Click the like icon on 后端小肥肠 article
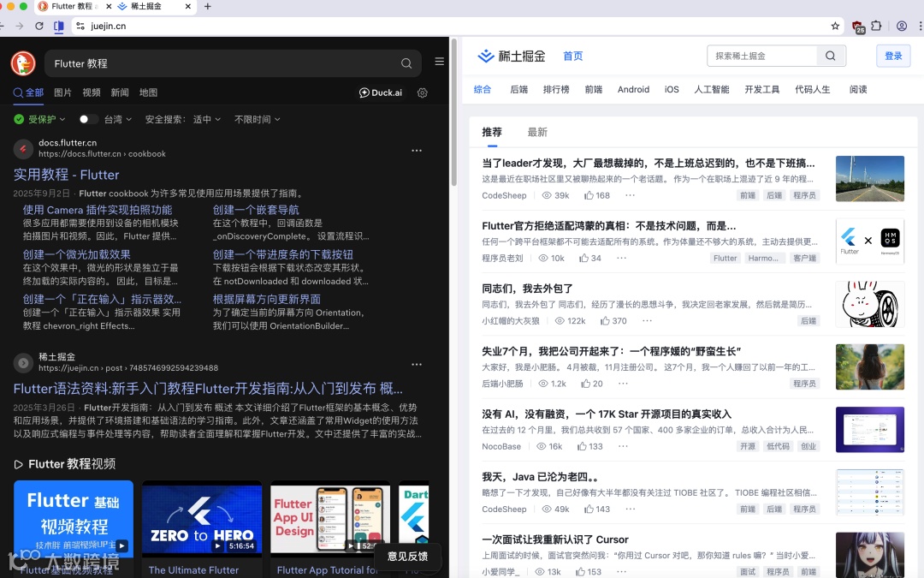The width and height of the screenshot is (924, 578). coord(586,384)
